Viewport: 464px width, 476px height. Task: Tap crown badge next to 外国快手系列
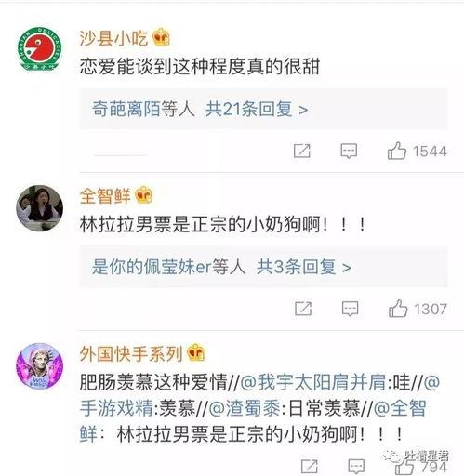[x=196, y=353]
